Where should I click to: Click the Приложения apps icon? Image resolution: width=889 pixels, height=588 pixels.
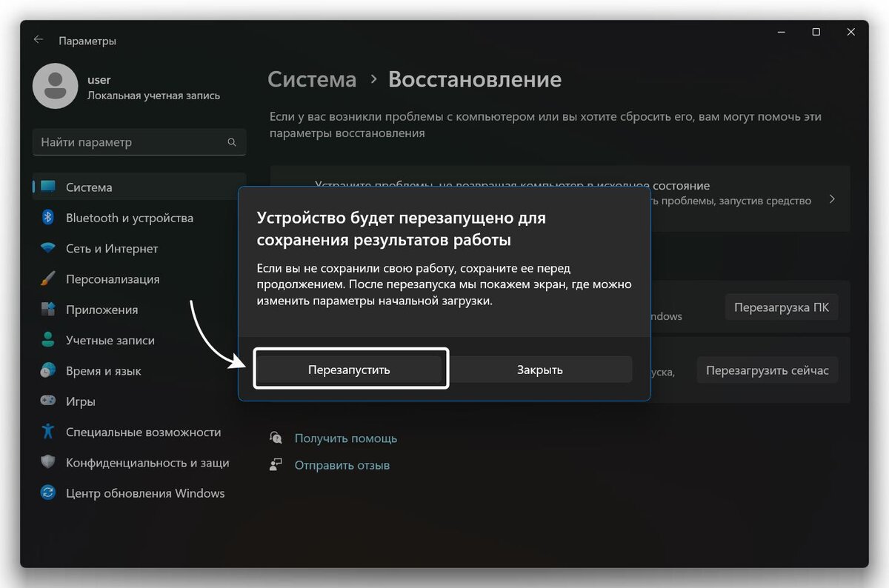pyautogui.click(x=48, y=310)
